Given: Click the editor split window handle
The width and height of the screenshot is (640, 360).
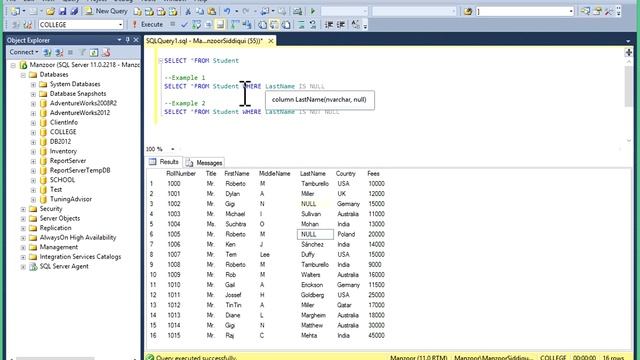Looking at the screenshot, I should (629, 52).
